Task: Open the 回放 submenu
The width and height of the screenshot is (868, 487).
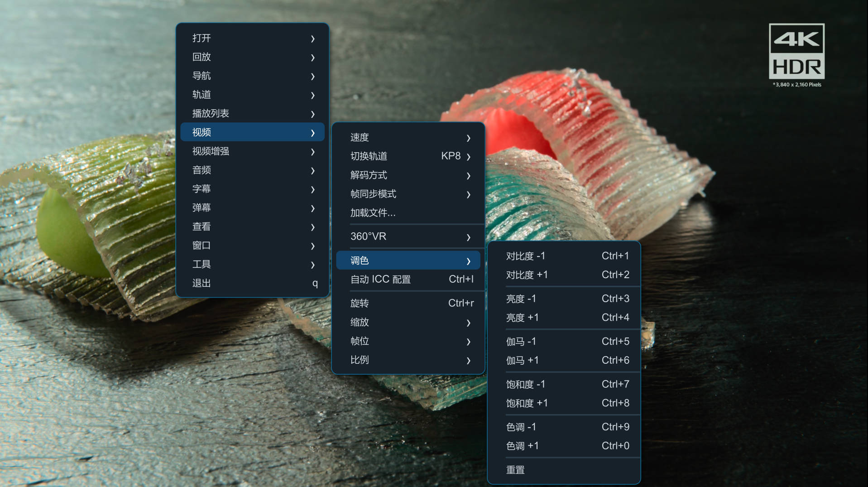Action: coord(252,57)
